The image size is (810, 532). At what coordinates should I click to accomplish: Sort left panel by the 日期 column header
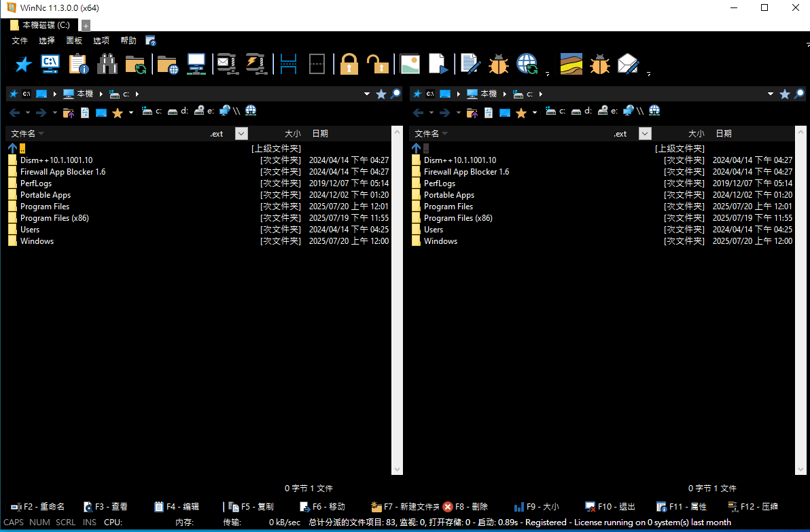[320, 134]
